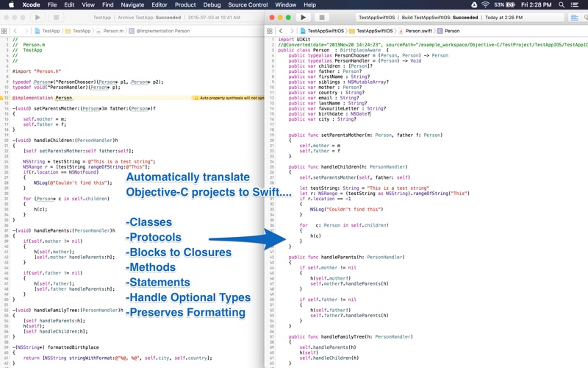The height and width of the screenshot is (368, 588).
Task: Click typealias PersonChooser line in Swift
Action: (368, 55)
